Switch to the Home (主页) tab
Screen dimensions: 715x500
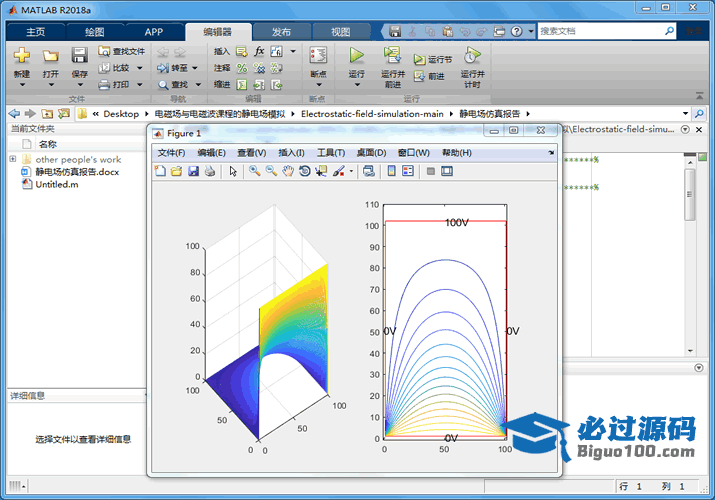(36, 32)
